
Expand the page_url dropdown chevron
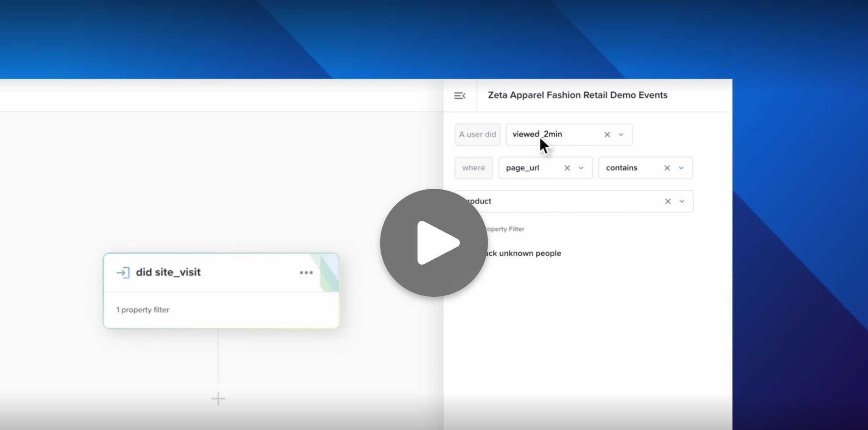581,168
